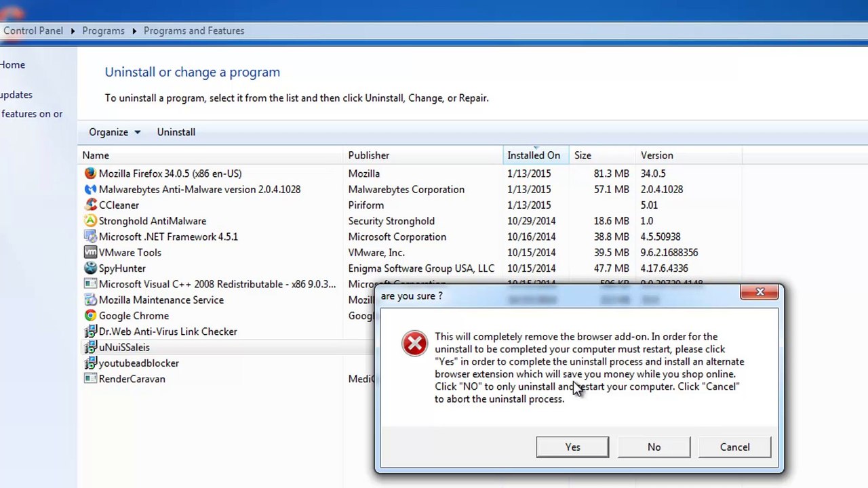Select the CCleaner row name
868x488 pixels.
pos(119,205)
